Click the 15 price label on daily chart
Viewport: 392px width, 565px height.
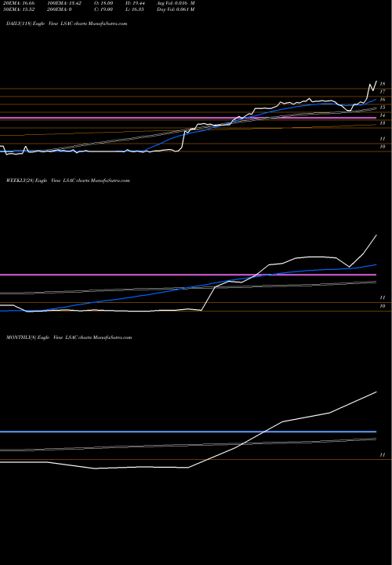383,108
